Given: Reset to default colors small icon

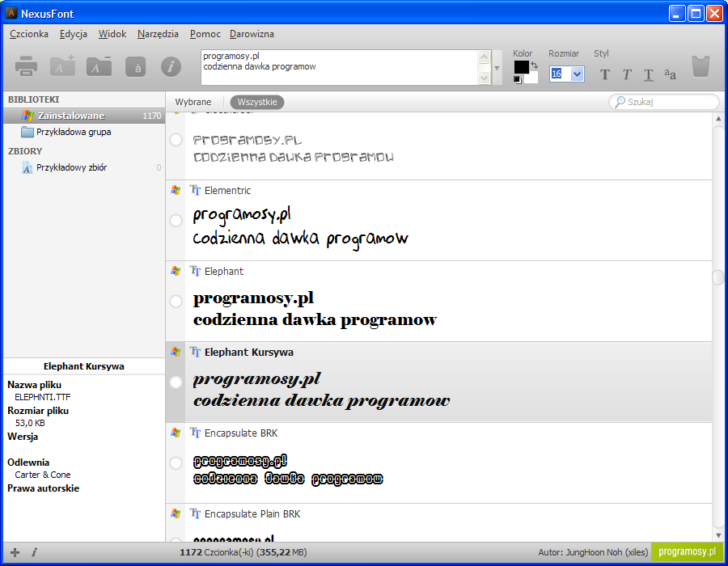Looking at the screenshot, I should (517, 80).
